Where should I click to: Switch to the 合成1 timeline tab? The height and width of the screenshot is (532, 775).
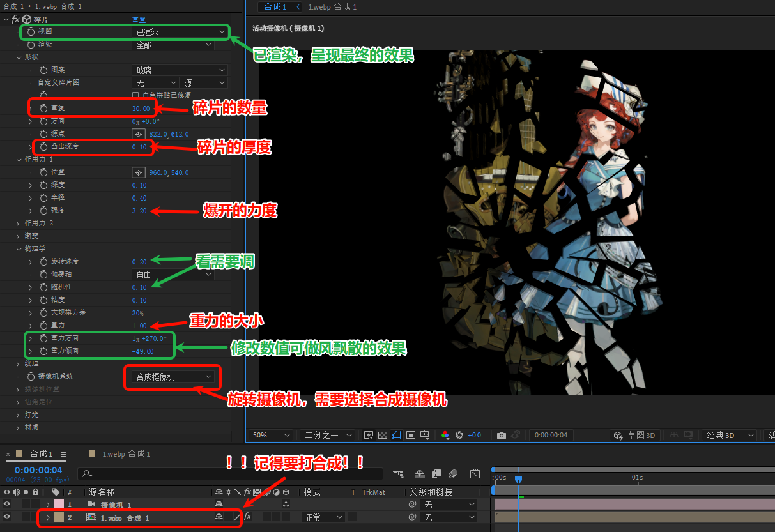pyautogui.click(x=42, y=454)
